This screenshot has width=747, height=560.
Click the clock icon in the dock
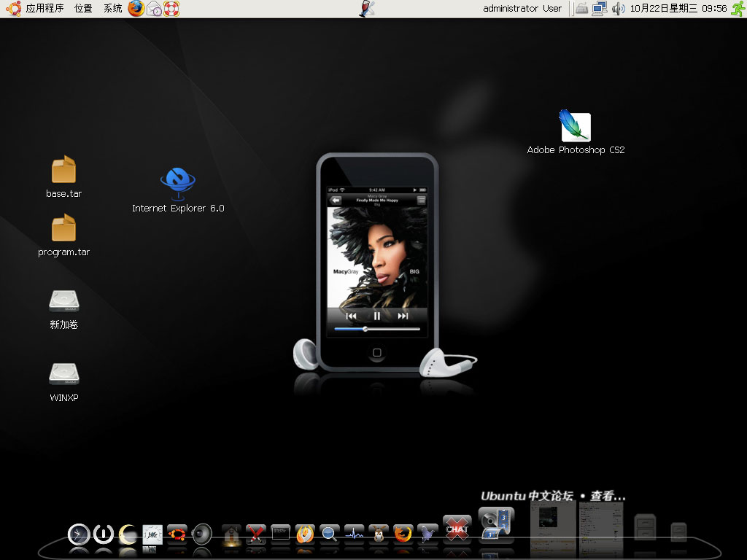point(79,534)
